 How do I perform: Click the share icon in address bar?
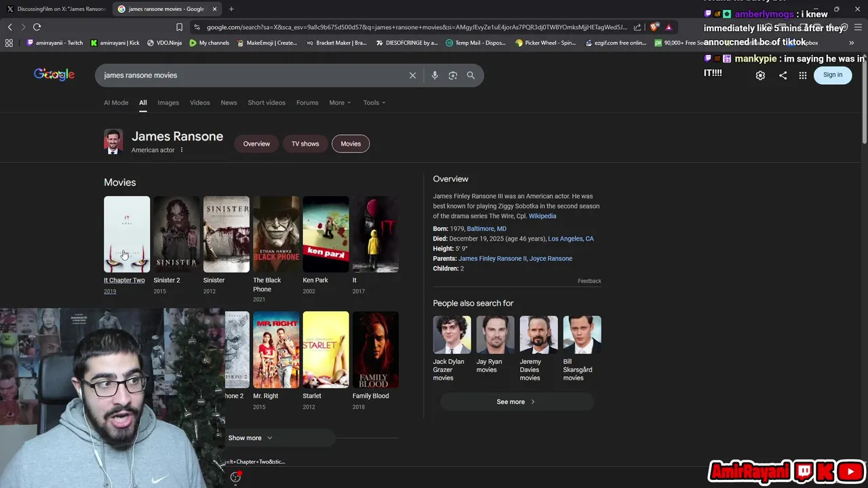tap(637, 27)
